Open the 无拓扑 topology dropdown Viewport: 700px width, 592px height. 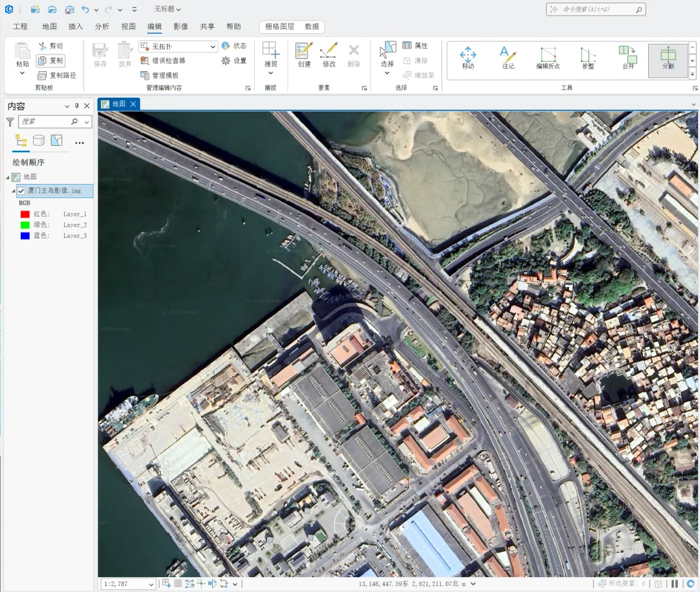(x=213, y=47)
